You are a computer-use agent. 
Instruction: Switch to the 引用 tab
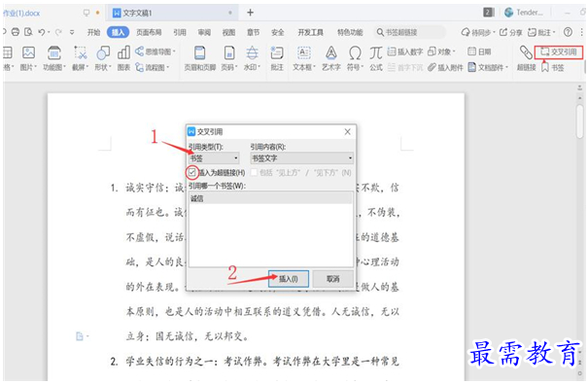click(x=180, y=32)
